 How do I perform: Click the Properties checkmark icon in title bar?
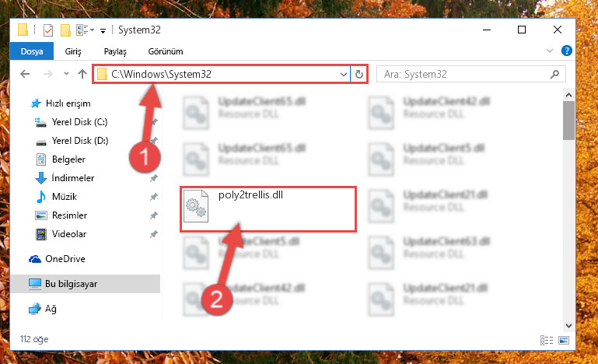(48, 30)
